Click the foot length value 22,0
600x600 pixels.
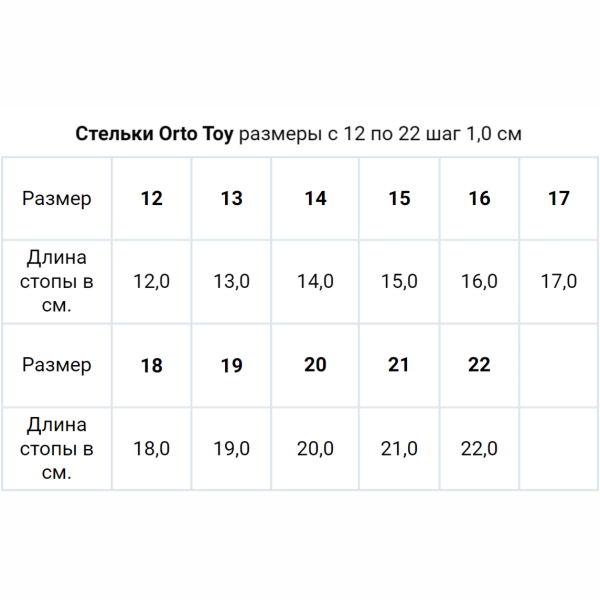[x=479, y=449]
